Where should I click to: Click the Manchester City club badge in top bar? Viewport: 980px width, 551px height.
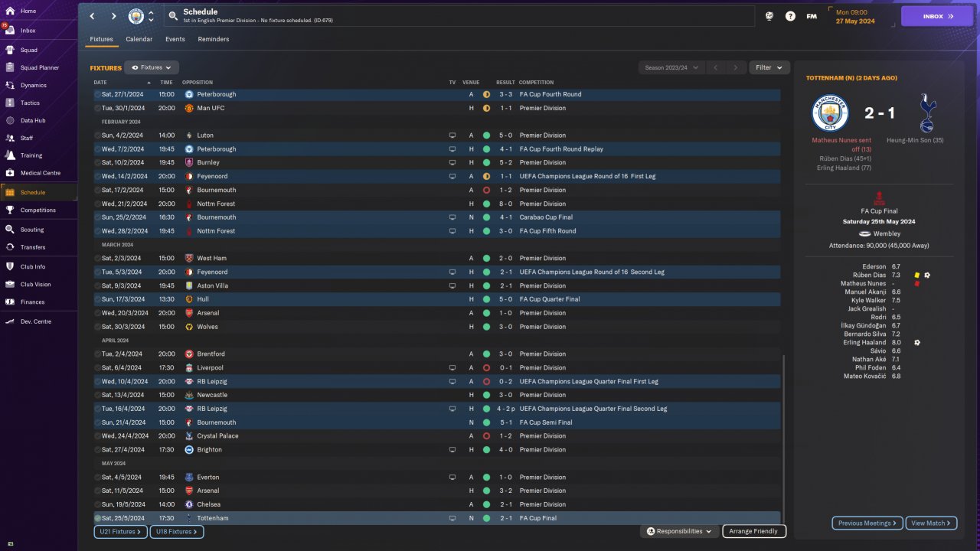(x=136, y=16)
